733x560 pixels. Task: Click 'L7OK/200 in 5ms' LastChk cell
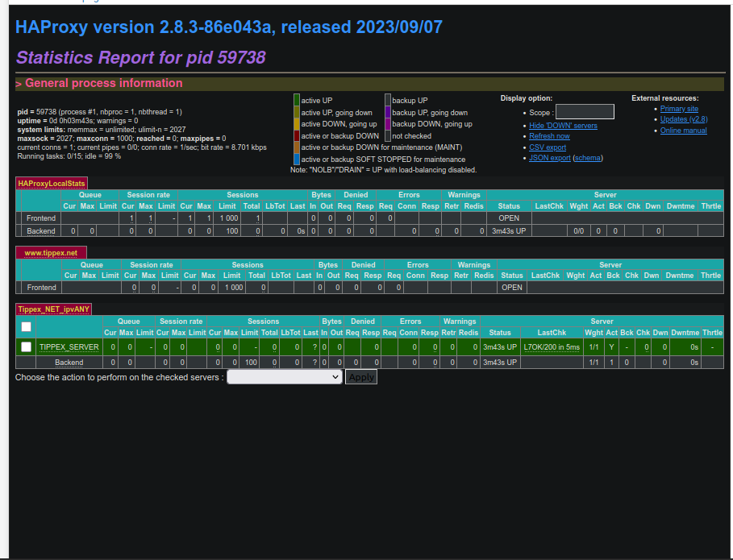[x=552, y=347]
